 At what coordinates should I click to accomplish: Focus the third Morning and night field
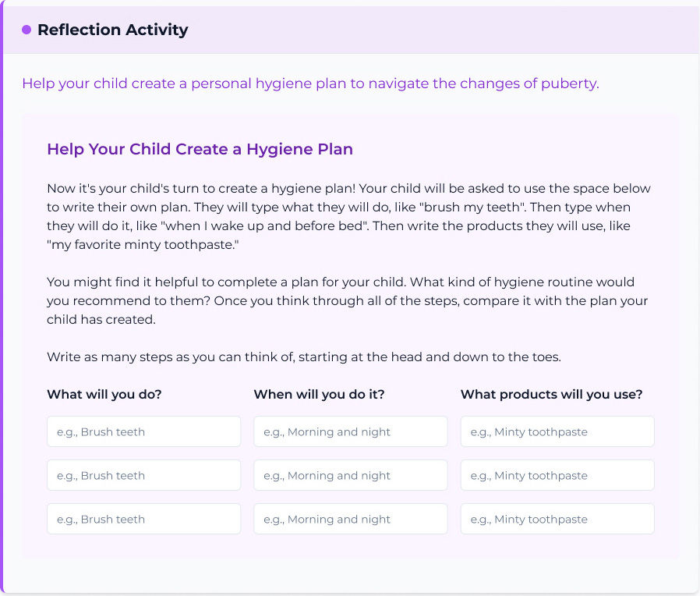tap(350, 519)
